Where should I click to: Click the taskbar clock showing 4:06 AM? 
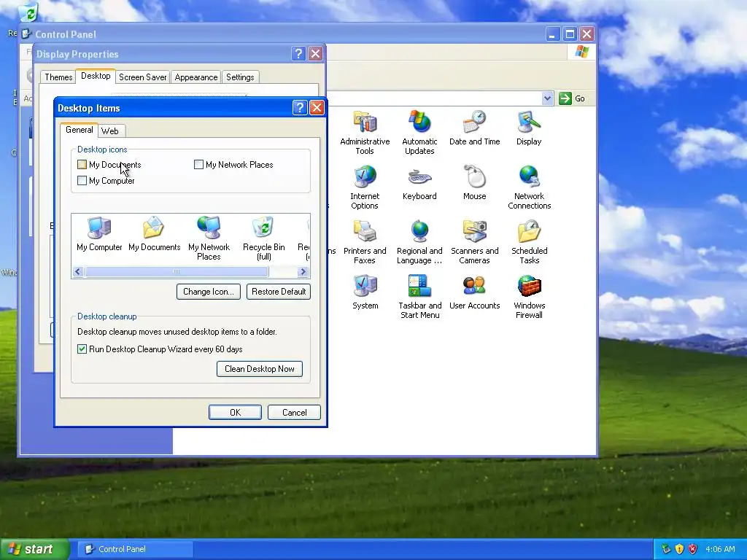coord(720,549)
